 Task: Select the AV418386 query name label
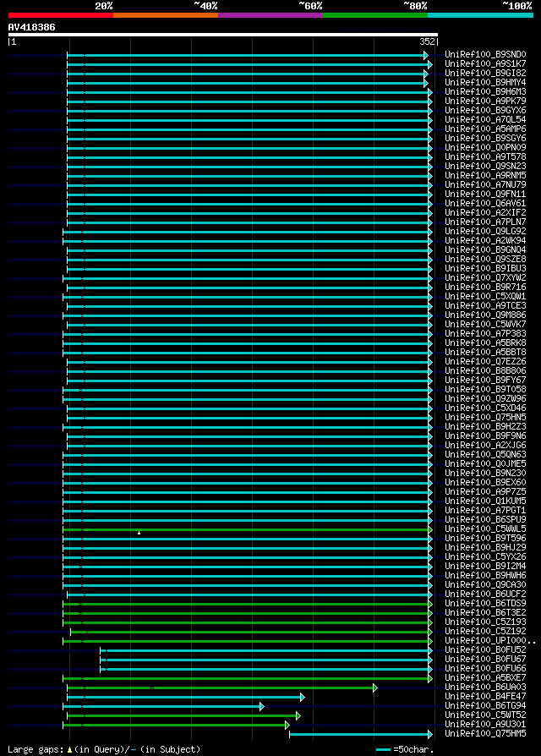[32, 27]
